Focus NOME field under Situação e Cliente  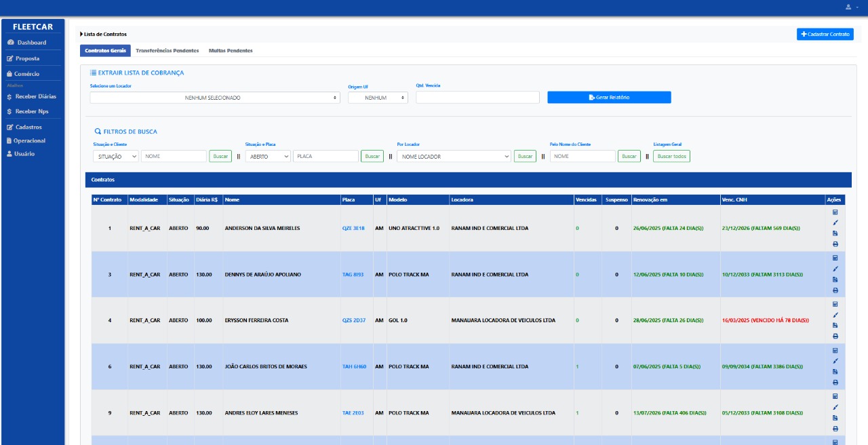pyautogui.click(x=174, y=156)
